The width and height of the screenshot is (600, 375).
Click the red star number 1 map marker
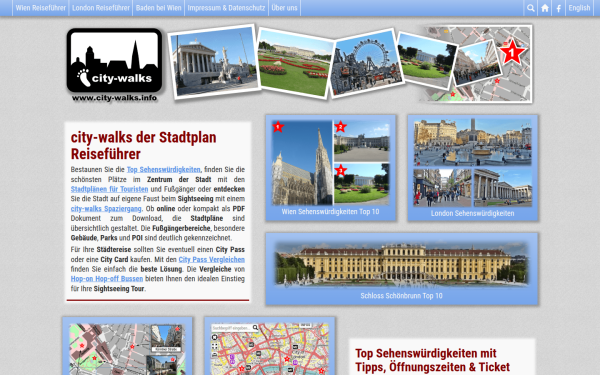[512, 52]
